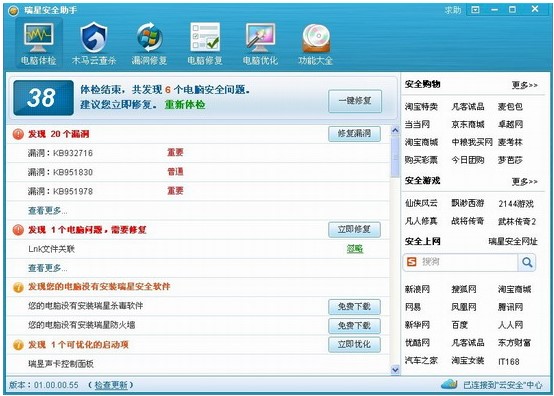Open the 仙侠风云 game link
This screenshot has width=554, height=396.
pyautogui.click(x=421, y=203)
